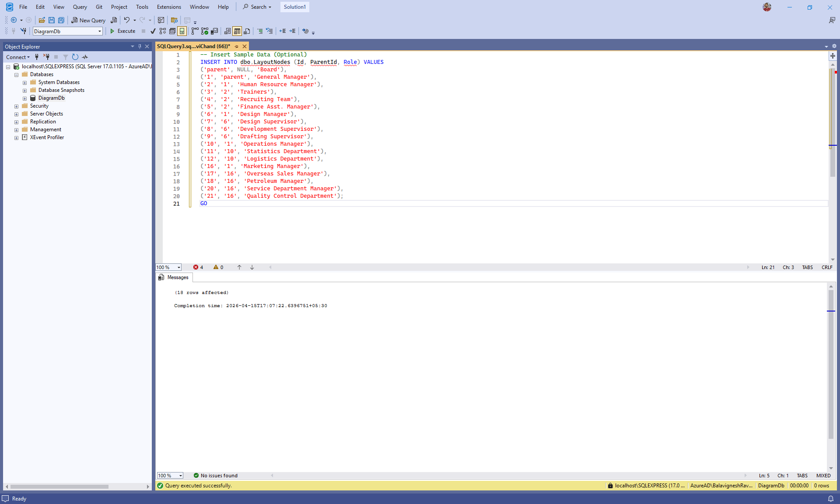The height and width of the screenshot is (504, 840).
Task: Click Disconnect icon in Object Explorer
Action: (x=46, y=57)
